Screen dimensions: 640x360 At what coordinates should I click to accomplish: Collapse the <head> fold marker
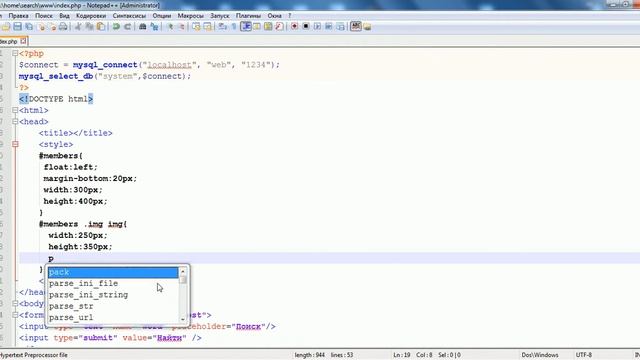15,122
